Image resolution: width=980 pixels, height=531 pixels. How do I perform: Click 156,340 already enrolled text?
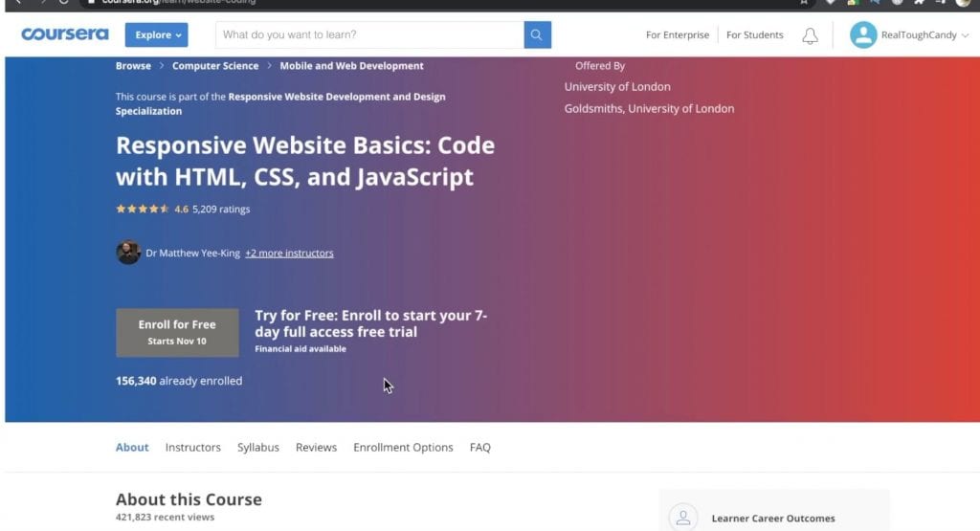coord(179,381)
